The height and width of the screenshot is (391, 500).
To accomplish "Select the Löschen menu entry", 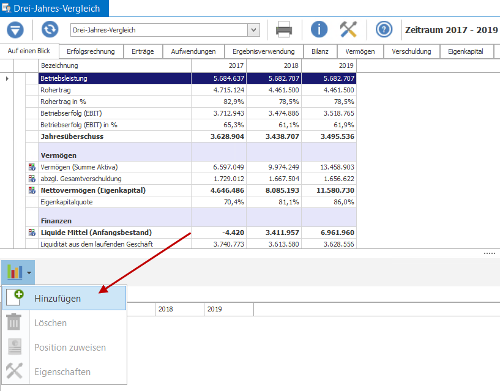I will coord(64,323).
